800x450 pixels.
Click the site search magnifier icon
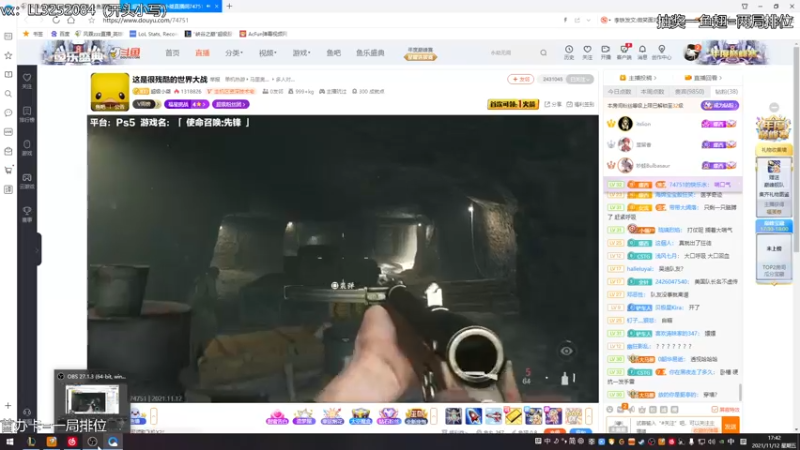point(543,53)
